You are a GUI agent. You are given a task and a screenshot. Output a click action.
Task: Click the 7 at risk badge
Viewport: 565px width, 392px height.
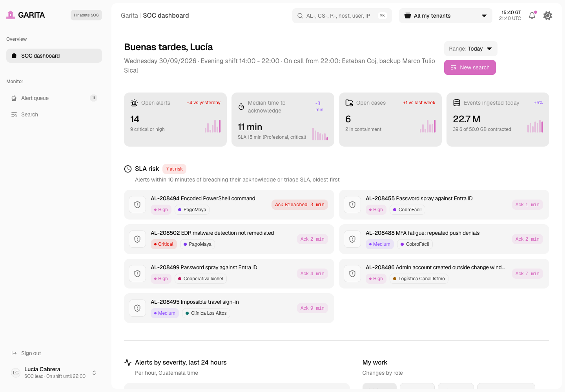point(174,169)
